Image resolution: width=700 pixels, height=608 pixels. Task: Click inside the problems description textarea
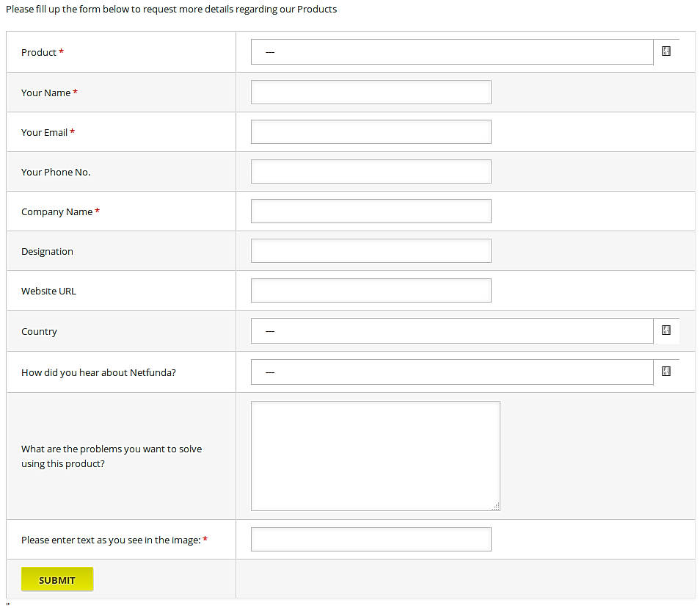(x=375, y=455)
